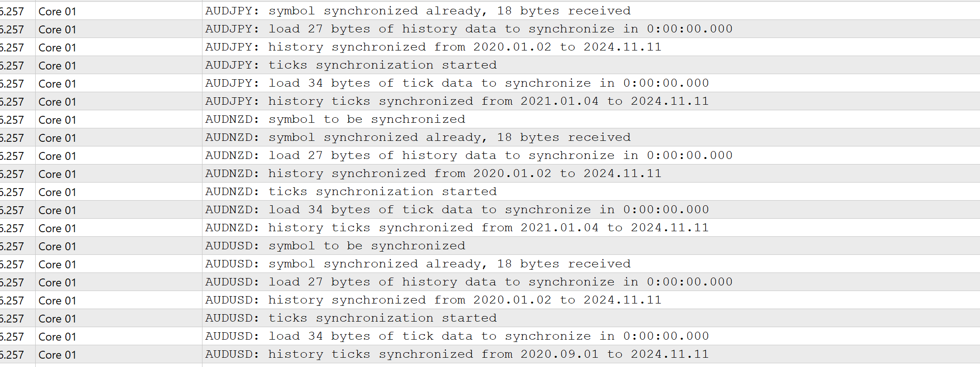Click AUDNZD ticks synchronization started row
This screenshot has height=367, width=980.
point(490,191)
